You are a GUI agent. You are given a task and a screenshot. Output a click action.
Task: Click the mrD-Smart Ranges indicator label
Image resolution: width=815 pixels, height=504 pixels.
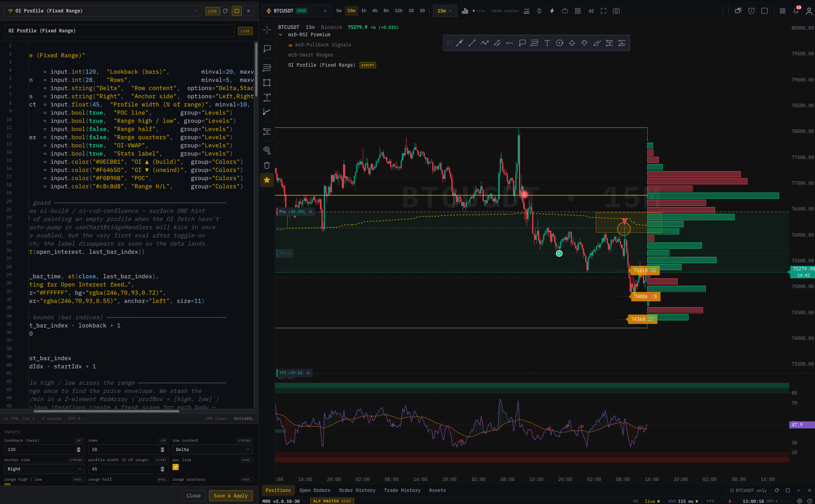pyautogui.click(x=311, y=55)
